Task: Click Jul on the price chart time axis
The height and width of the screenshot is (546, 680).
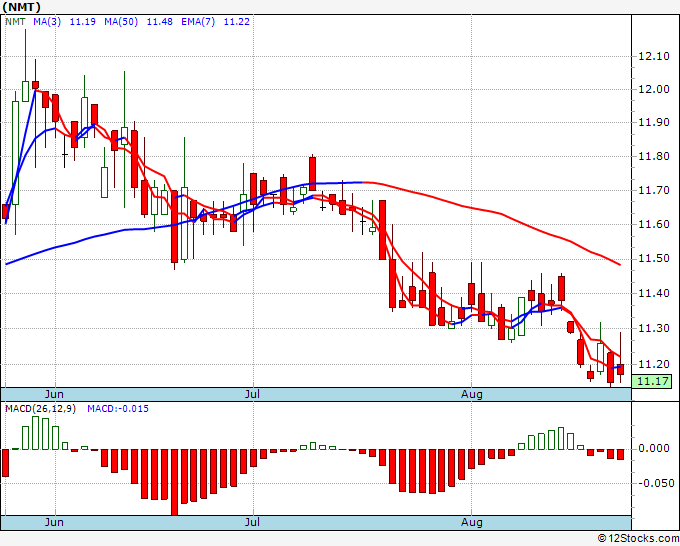Action: (x=252, y=394)
